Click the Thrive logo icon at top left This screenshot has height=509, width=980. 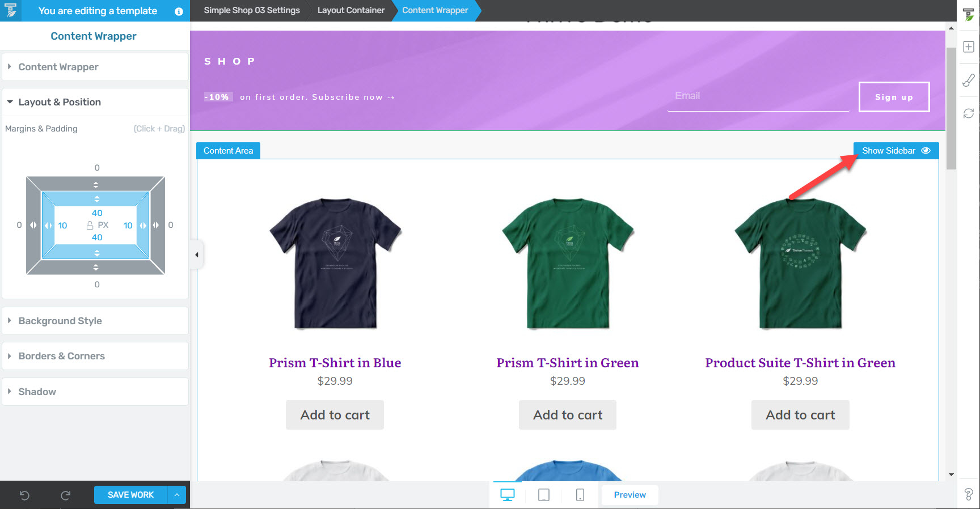(10, 10)
